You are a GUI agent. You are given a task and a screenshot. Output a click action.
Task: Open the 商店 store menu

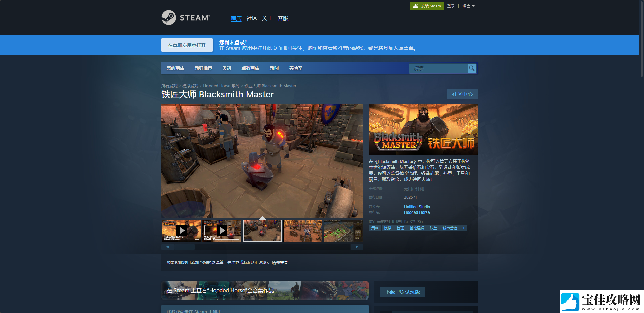(x=236, y=18)
